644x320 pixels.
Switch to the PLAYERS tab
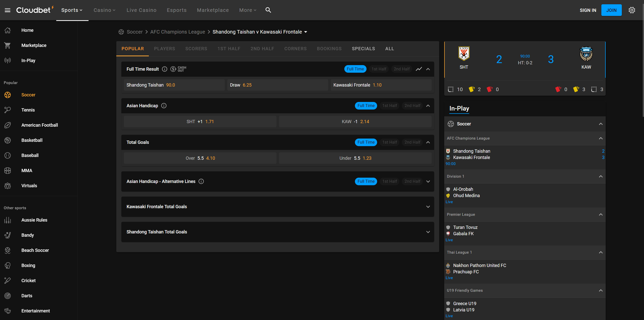click(x=164, y=49)
